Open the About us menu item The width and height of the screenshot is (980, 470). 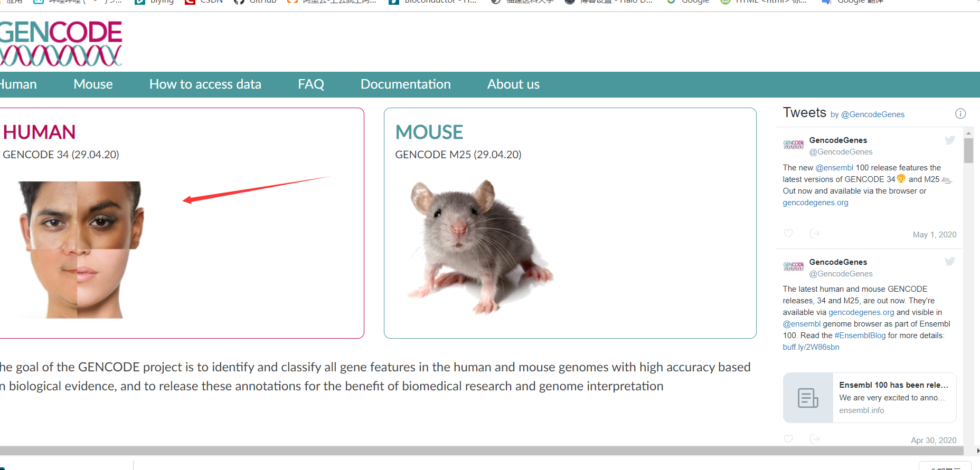coord(513,84)
